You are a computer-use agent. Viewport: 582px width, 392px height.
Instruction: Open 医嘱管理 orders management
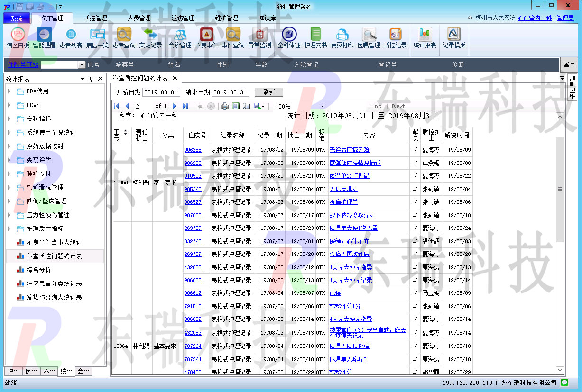tap(369, 38)
